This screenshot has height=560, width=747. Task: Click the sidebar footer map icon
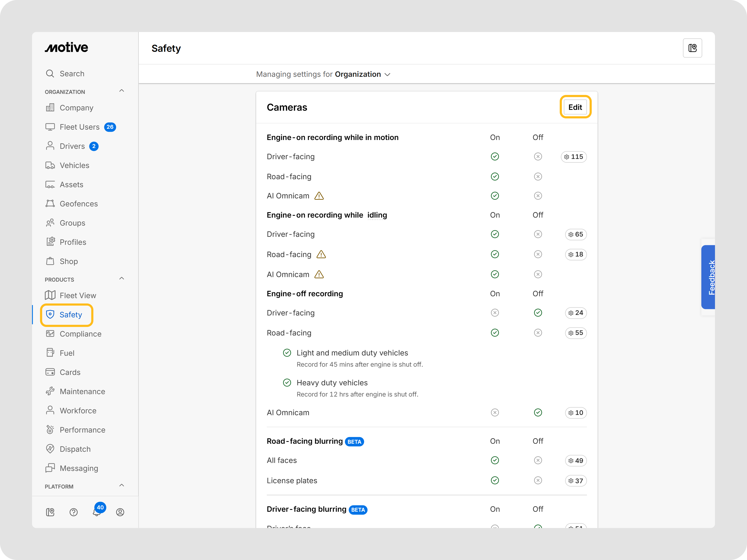coord(50,512)
